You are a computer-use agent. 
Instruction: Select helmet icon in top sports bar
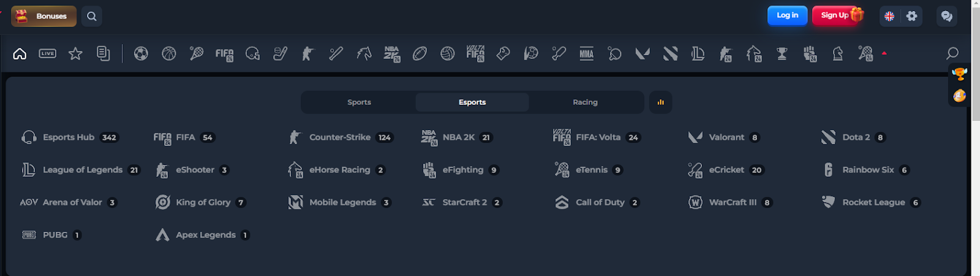[252, 54]
